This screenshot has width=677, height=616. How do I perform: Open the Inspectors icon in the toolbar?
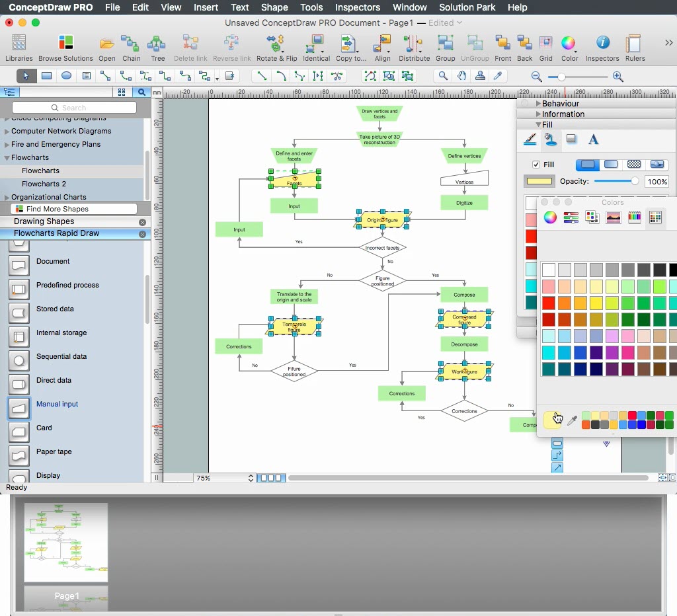pos(602,48)
